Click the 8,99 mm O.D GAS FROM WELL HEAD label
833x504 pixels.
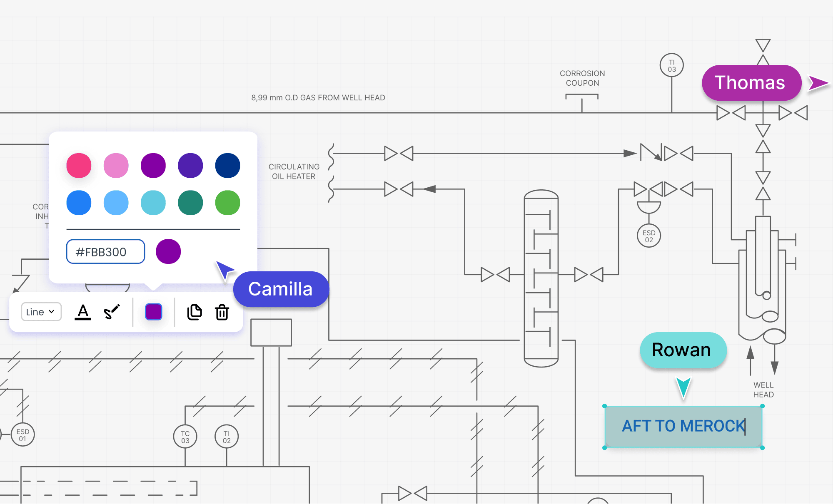(318, 98)
